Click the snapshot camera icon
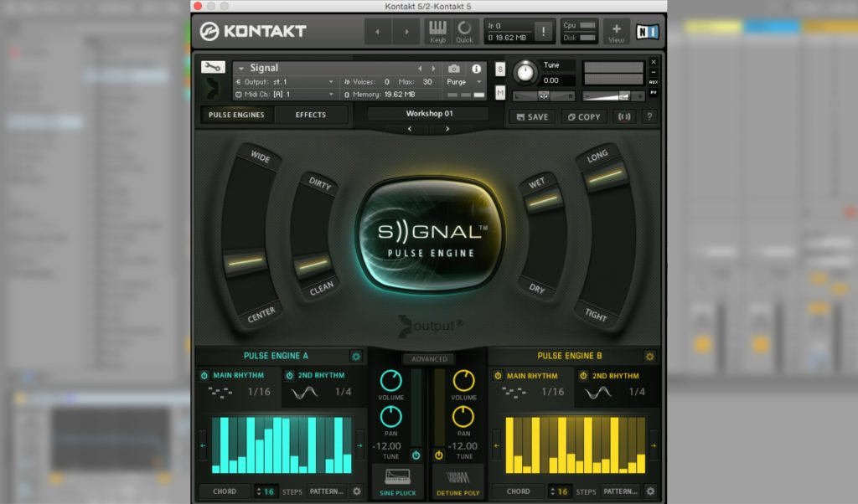Image resolution: width=858 pixels, height=504 pixels. pyautogui.click(x=454, y=69)
